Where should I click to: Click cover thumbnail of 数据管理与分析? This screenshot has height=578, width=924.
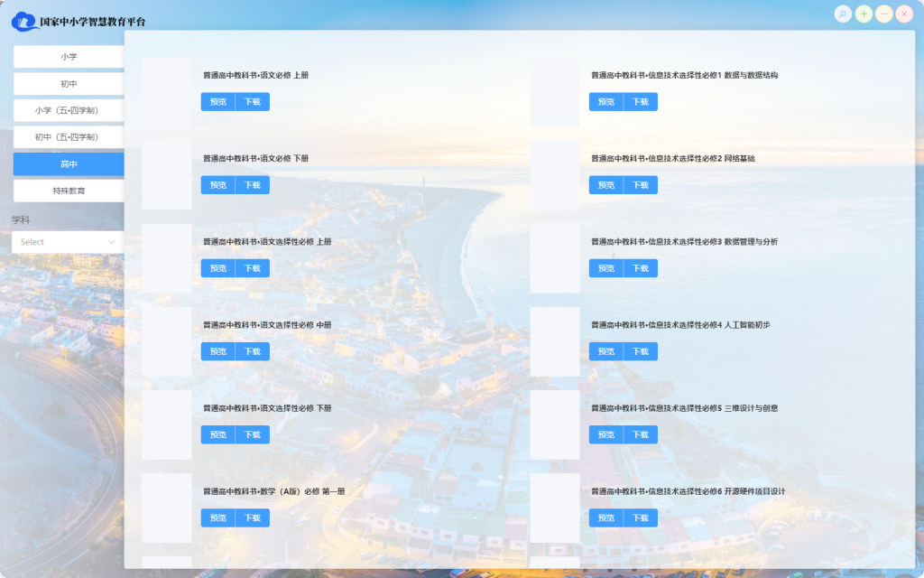[555, 258]
